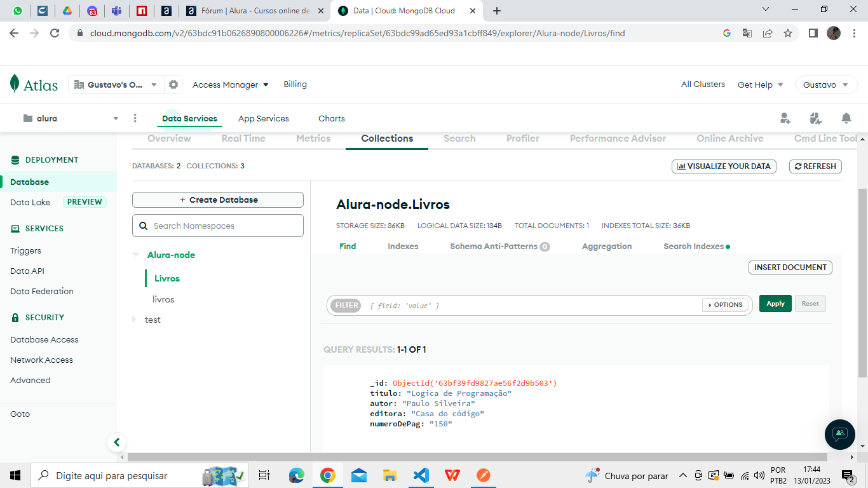Open the project options three-dot menu
The height and width of the screenshot is (488, 868).
[x=135, y=118]
